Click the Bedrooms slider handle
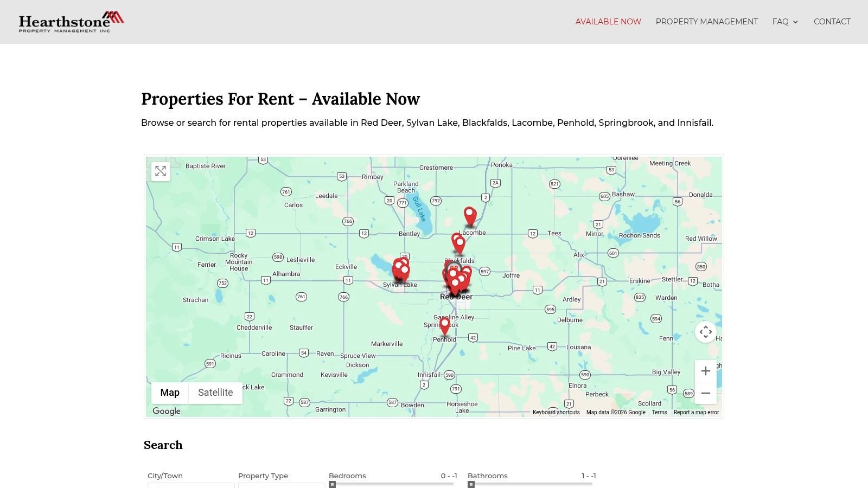The height and width of the screenshot is (488, 868). pos(333,485)
